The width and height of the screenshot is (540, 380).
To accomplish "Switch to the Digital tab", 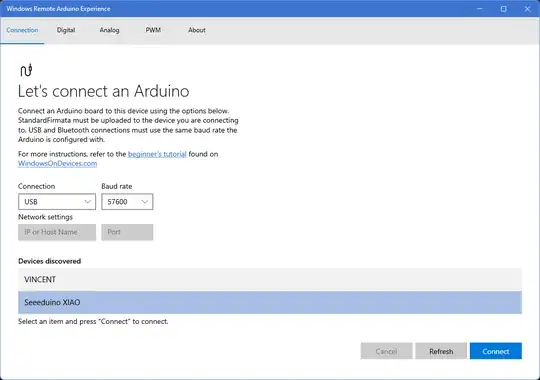I will [x=66, y=30].
